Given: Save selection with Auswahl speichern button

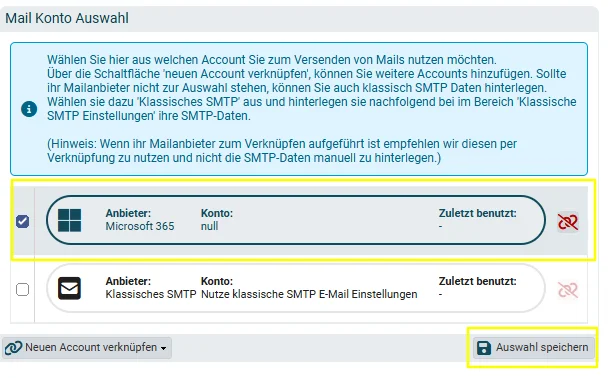Looking at the screenshot, I should (533, 347).
